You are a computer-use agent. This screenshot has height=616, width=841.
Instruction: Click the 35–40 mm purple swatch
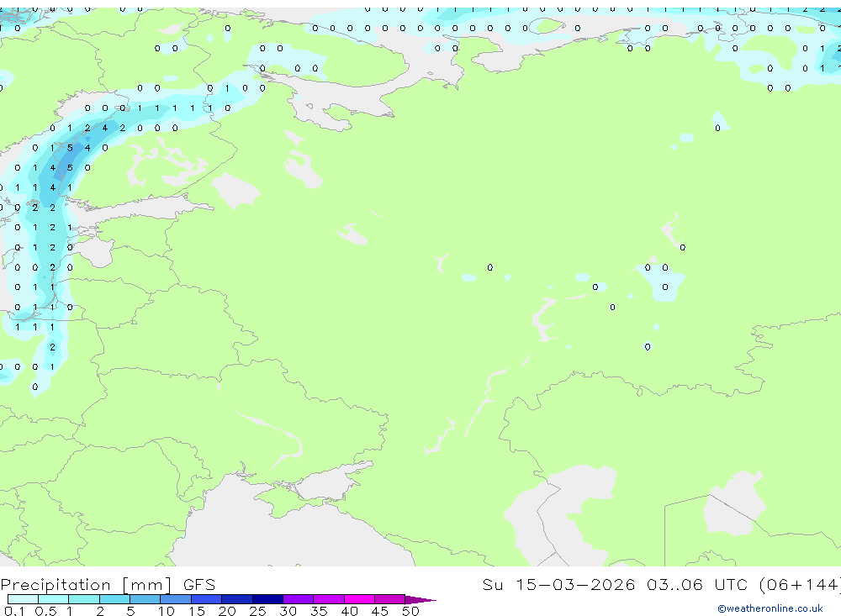329,599
